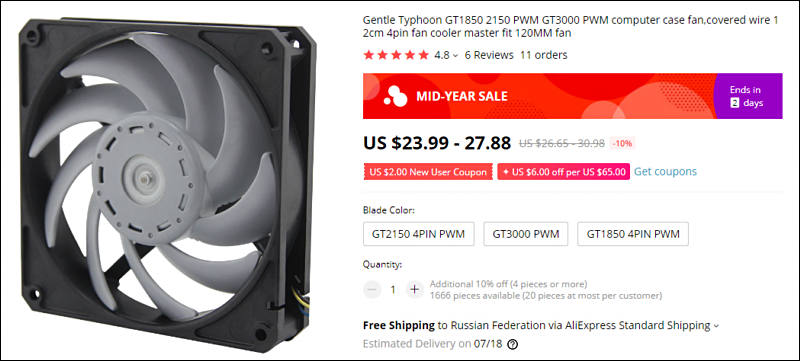Expand the AliExpress Standard Shipping options chevron

click(716, 326)
